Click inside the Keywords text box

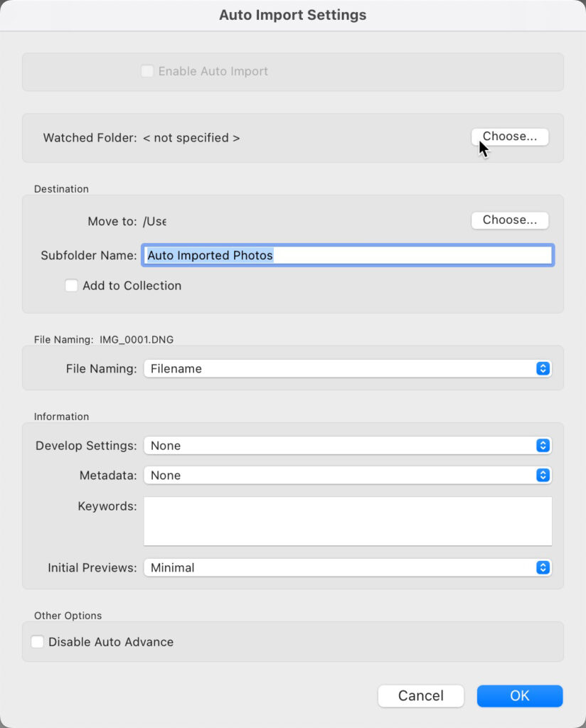(x=347, y=521)
